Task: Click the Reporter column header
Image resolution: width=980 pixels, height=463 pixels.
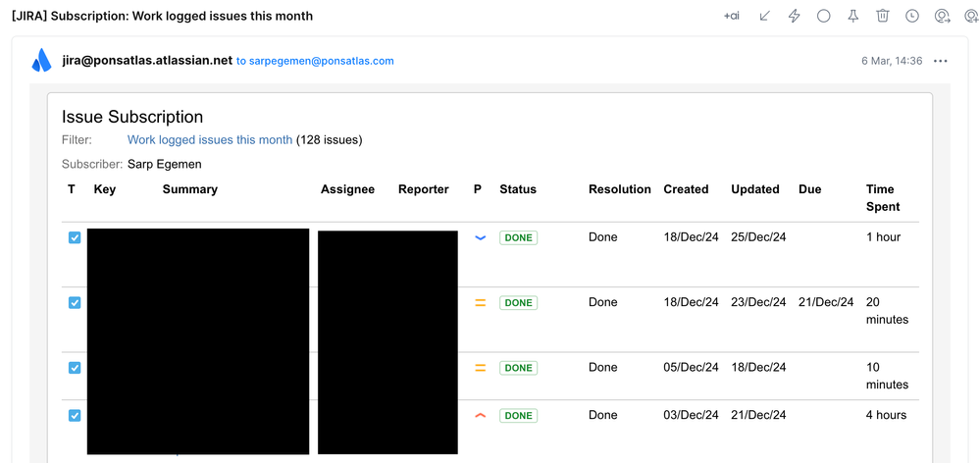Action: [x=423, y=189]
